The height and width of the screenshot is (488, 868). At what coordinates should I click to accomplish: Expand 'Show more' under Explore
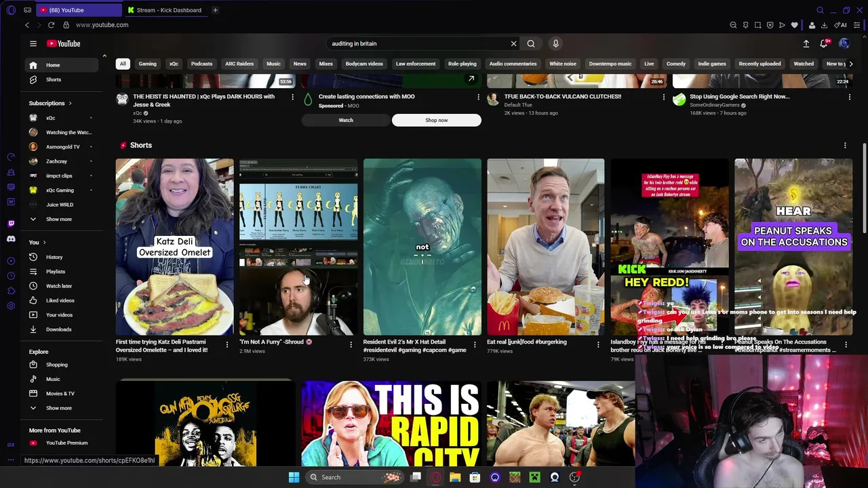pyautogui.click(x=62, y=408)
